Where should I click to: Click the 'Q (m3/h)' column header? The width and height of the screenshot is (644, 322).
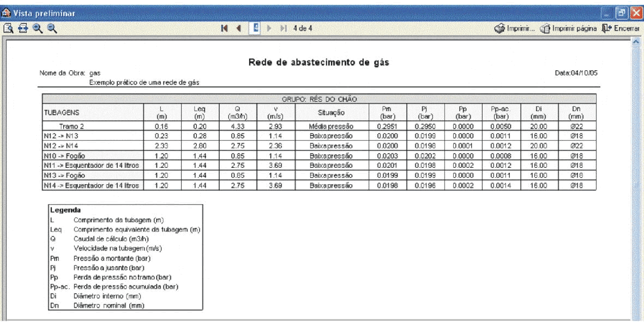tap(238, 112)
